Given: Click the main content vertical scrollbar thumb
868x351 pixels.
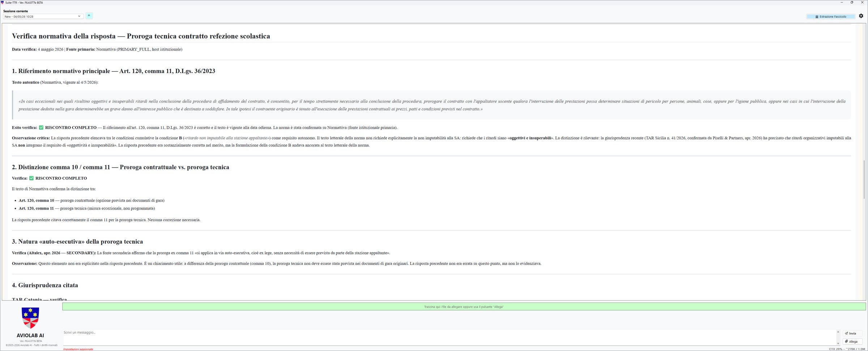Looking at the screenshot, I should [864, 179].
